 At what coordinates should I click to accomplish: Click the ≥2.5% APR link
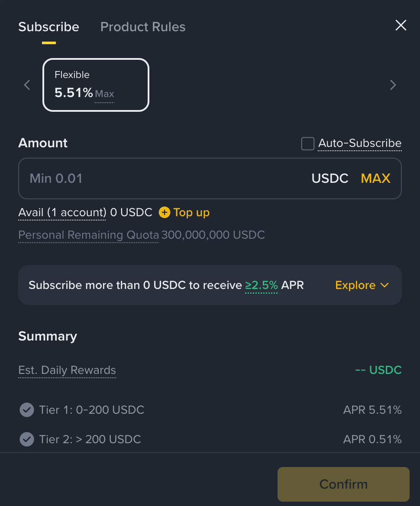(x=262, y=285)
